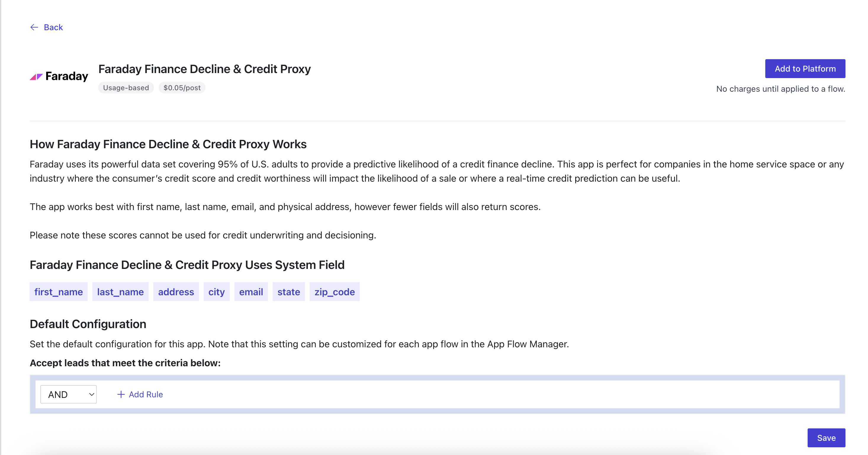Click the Faraday logo

(x=59, y=76)
